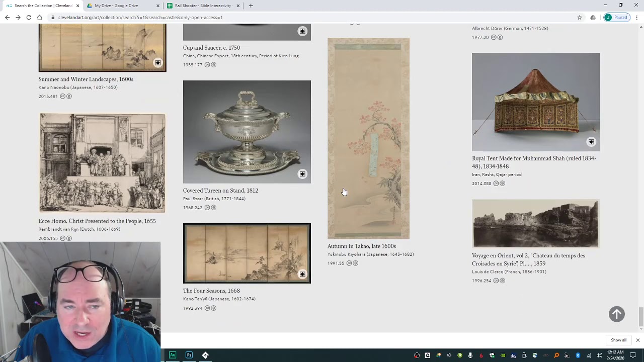Open Chrome's three-dot menu

point(637,17)
